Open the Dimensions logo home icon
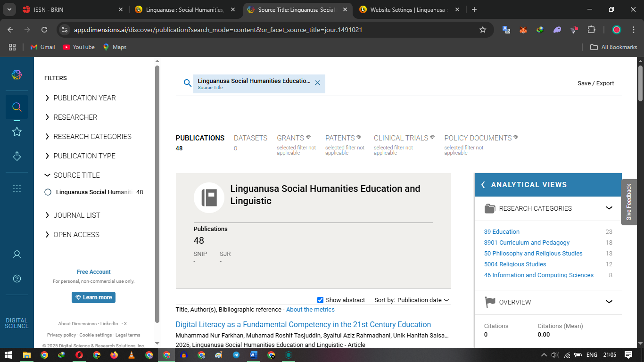This screenshot has height=362, width=644. [17, 75]
